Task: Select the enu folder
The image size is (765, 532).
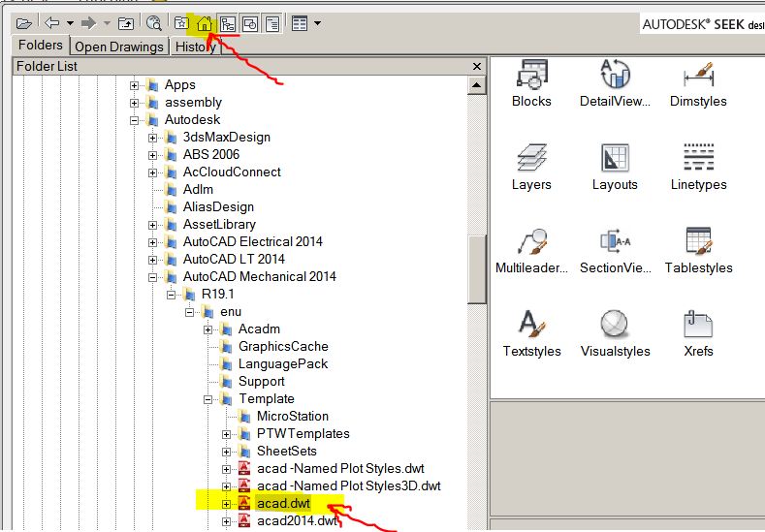Action: 231,312
